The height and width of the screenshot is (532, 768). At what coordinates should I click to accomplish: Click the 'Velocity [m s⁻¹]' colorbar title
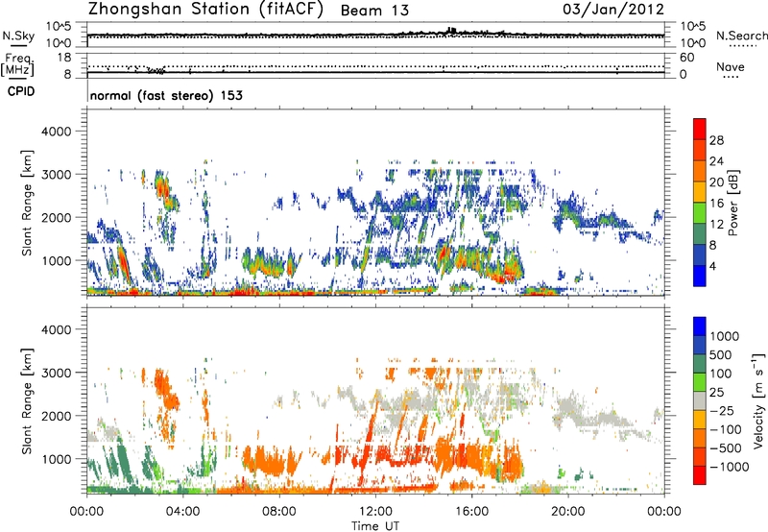click(x=758, y=401)
